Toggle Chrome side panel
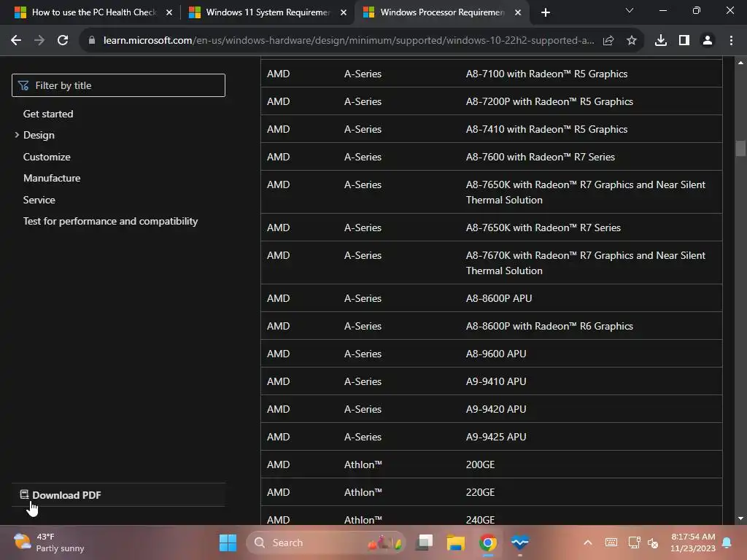The width and height of the screenshot is (747, 560). pyautogui.click(x=684, y=41)
